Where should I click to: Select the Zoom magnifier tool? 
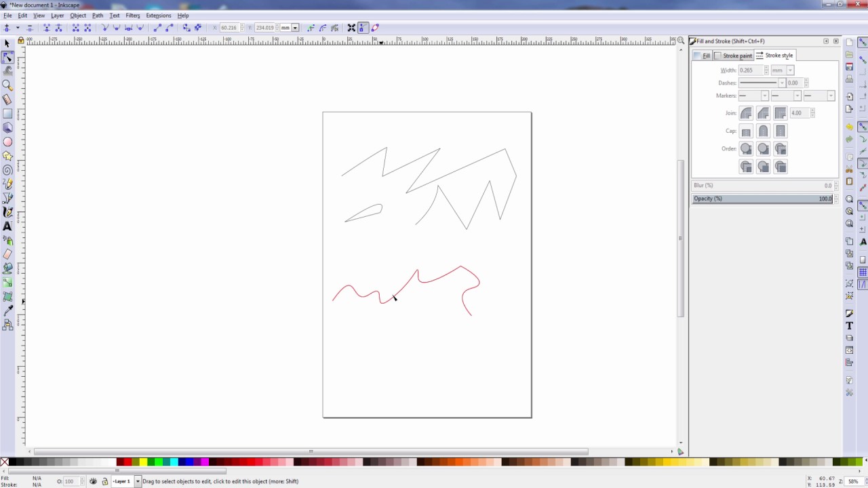pyautogui.click(x=7, y=85)
